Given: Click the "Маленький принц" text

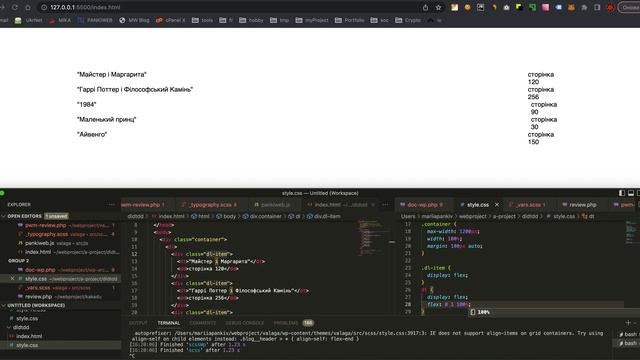Looking at the screenshot, I should coord(107,119).
